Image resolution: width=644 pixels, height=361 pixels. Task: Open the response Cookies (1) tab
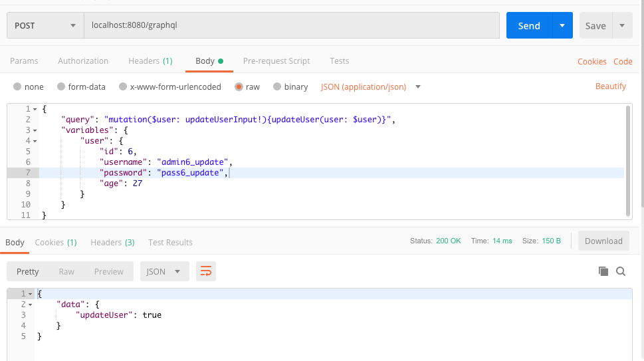56,242
